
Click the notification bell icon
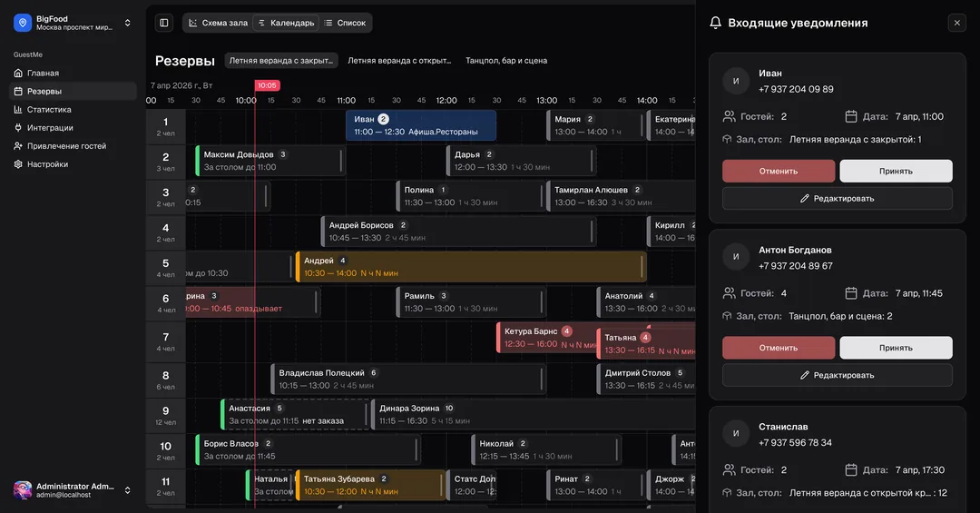(715, 23)
